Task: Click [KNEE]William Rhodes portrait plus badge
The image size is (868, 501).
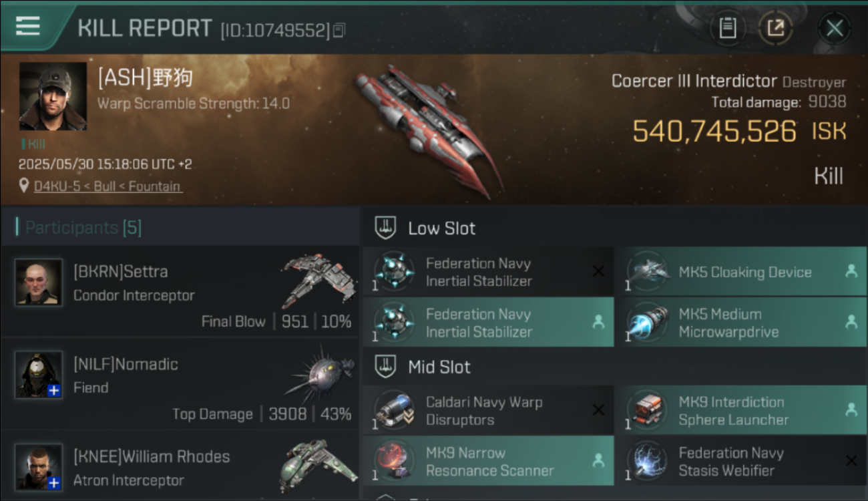Action: 55,482
